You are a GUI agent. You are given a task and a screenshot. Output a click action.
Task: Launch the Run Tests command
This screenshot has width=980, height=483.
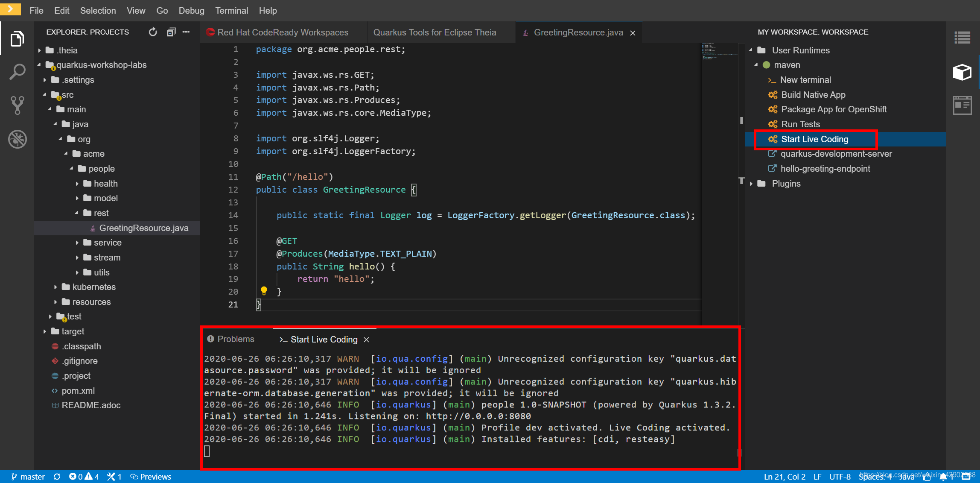pyautogui.click(x=800, y=124)
